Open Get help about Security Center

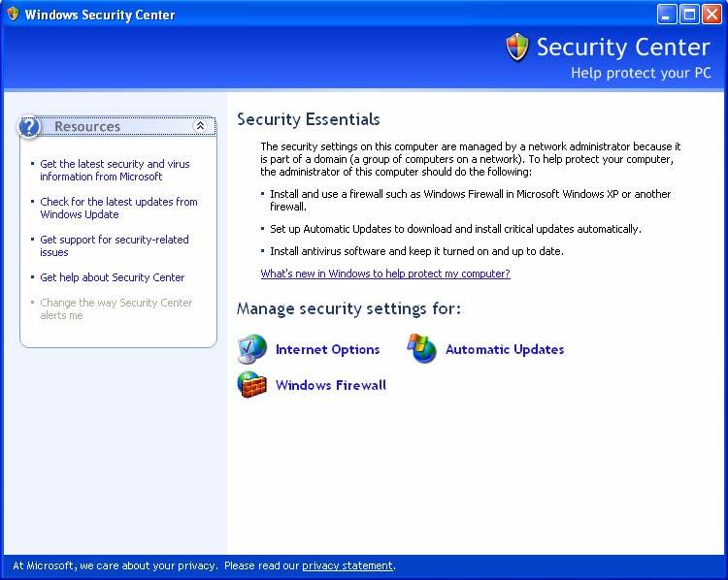tap(113, 277)
